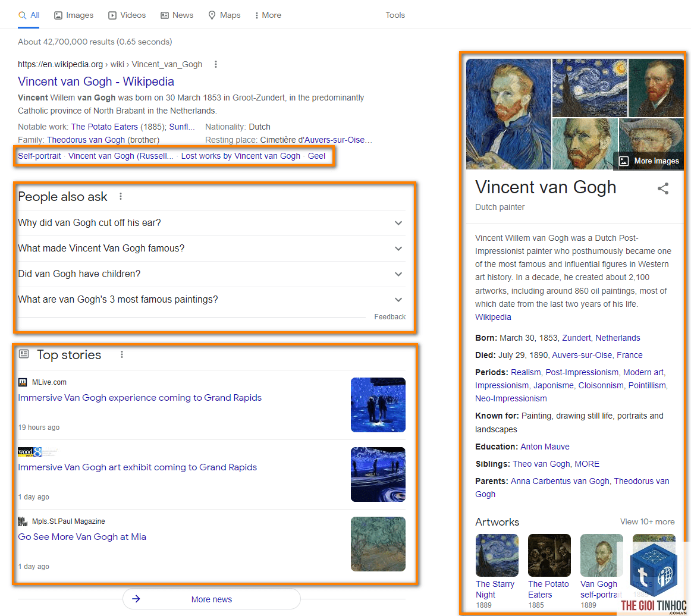Click View 10+ more artworks
The height and width of the screenshot is (616, 691).
coord(647,521)
